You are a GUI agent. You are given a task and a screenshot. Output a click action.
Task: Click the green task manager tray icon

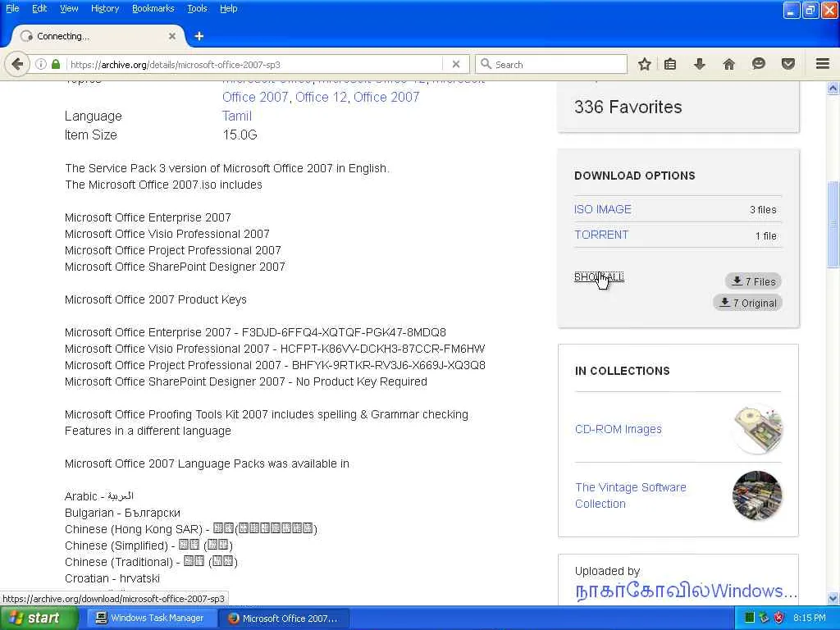coord(750,618)
